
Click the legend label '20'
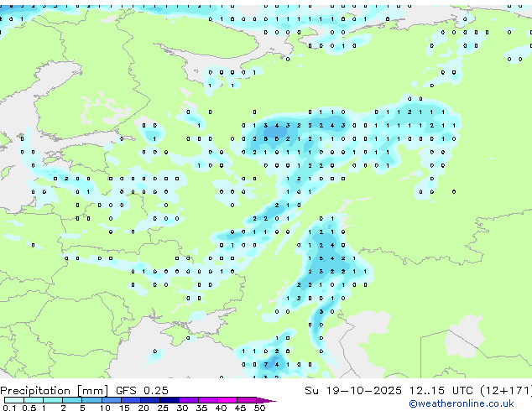[x=143, y=408]
